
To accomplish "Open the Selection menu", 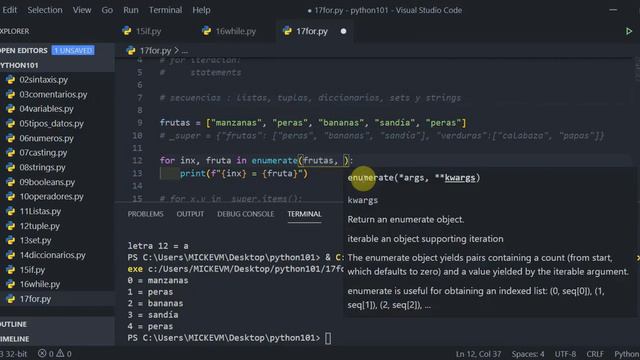I will tap(45, 10).
